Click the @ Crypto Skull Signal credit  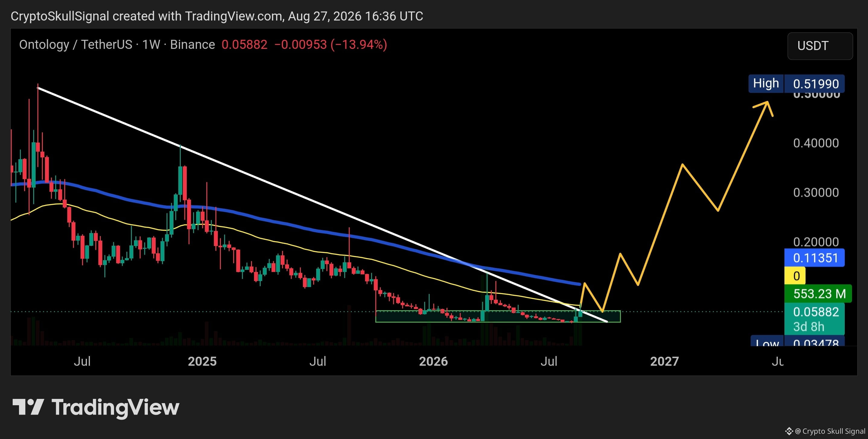click(825, 431)
